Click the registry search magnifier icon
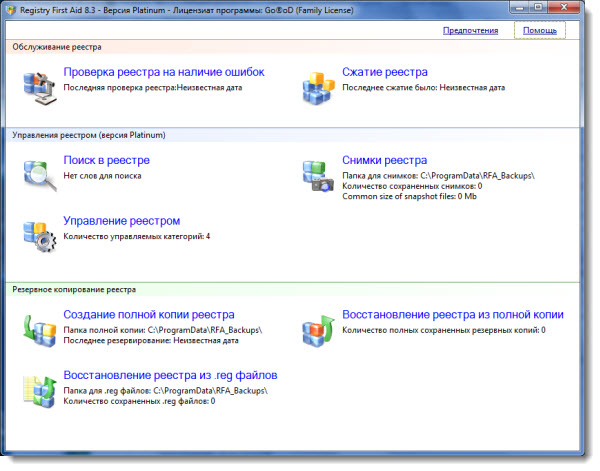The width and height of the screenshot is (600, 471). point(40,172)
